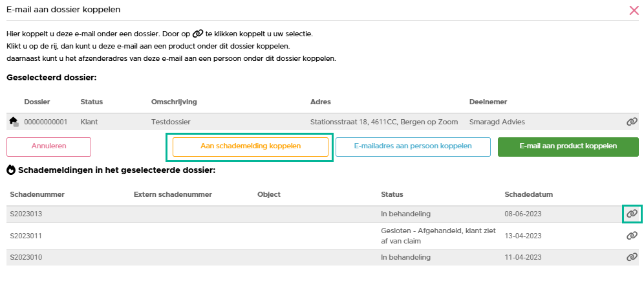This screenshot has width=644, height=283.
Task: Link e-mail to claim S2023013 via chain icon
Action: 632,214
